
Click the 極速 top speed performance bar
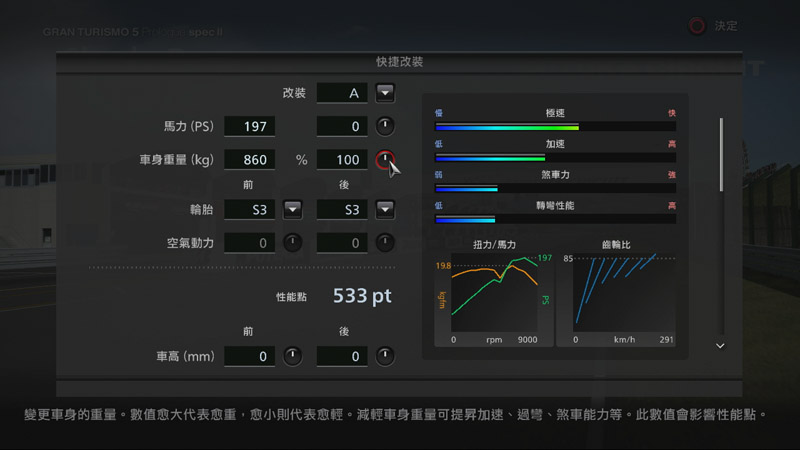[x=555, y=127]
